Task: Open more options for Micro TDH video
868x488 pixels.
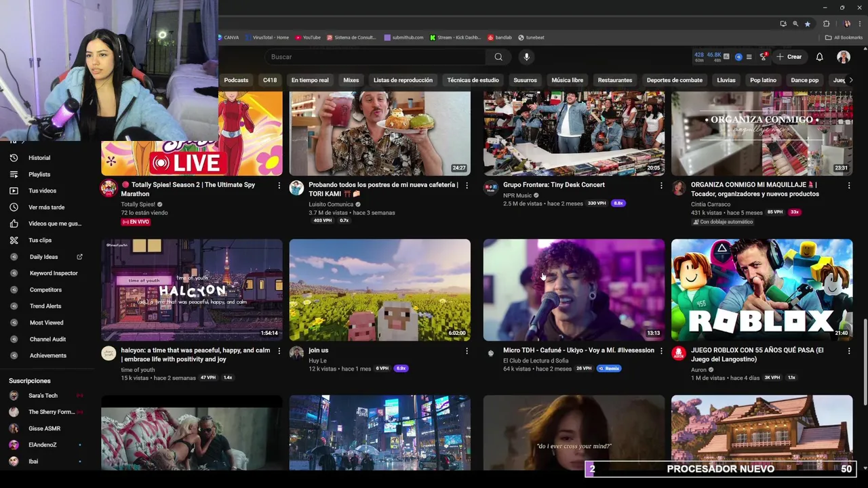Action: point(661,350)
